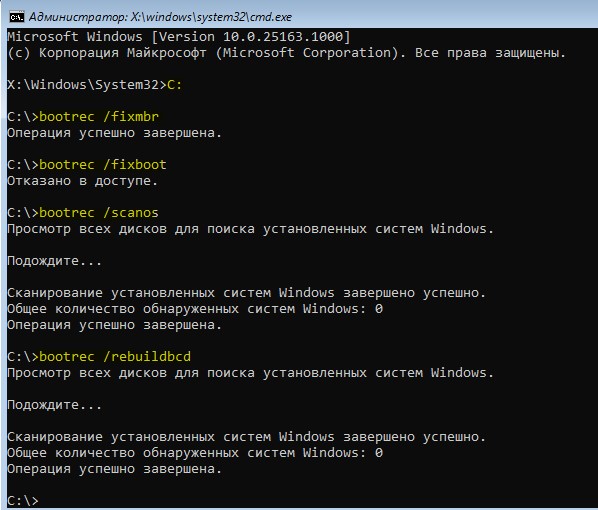This screenshot has height=510, width=598.
Task: Click the last empty 'C:\>' prompt line
Action: click(x=23, y=500)
